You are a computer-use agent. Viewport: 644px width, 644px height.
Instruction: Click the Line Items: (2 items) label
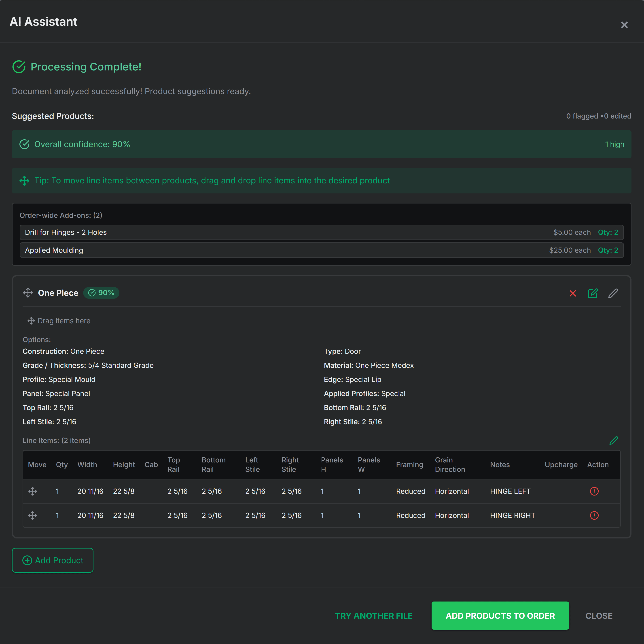coord(57,440)
